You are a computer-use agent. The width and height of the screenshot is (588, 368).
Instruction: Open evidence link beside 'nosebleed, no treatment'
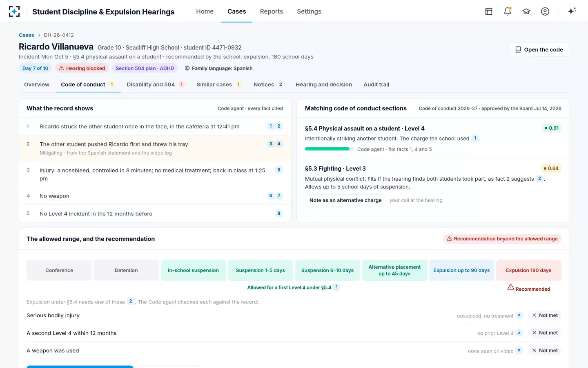pos(519,315)
